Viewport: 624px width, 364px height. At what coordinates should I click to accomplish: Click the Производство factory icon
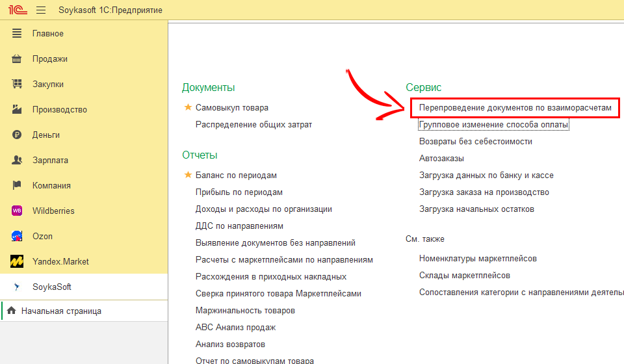tap(18, 110)
